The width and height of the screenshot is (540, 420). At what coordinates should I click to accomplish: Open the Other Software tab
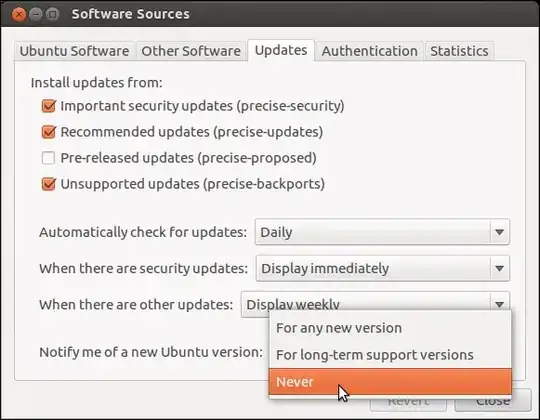click(191, 51)
